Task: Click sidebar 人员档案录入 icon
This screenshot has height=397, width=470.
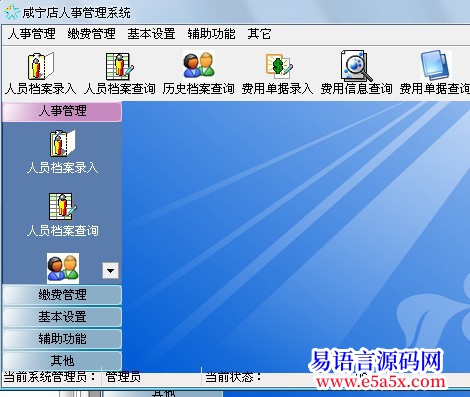Action: point(62,143)
